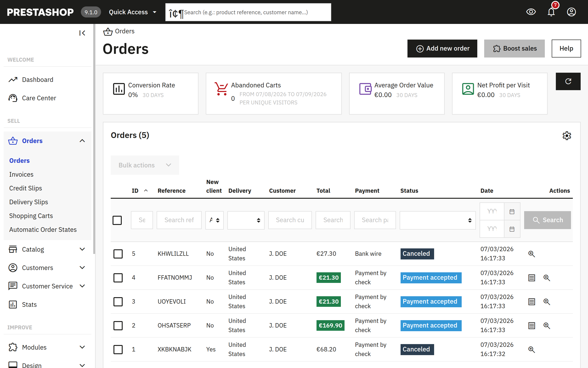Open the Delivery Slips submenu item
588x368 pixels.
coord(28,202)
